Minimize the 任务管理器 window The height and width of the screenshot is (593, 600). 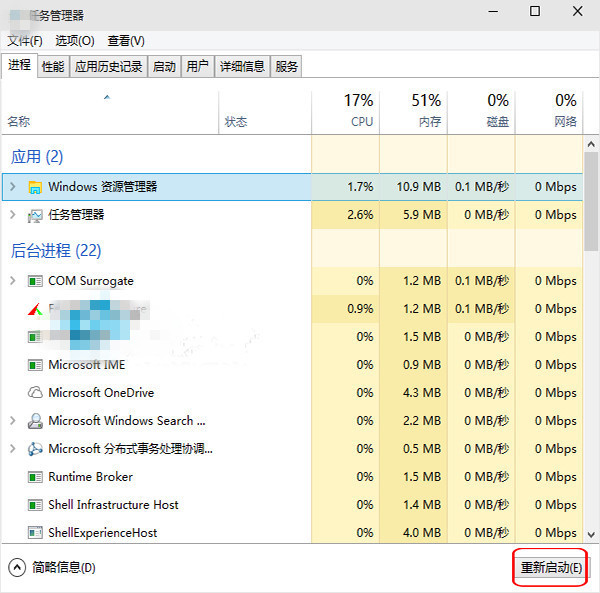coord(493,11)
